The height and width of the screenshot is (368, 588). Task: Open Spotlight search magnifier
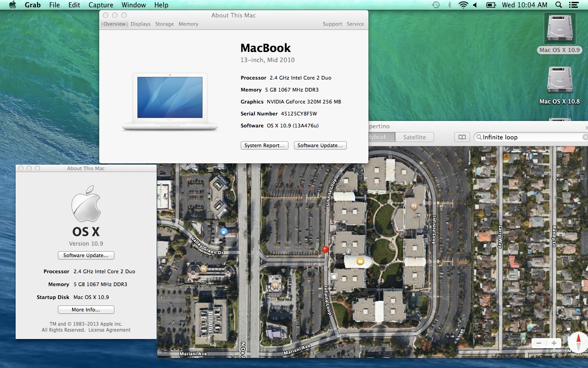[559, 5]
